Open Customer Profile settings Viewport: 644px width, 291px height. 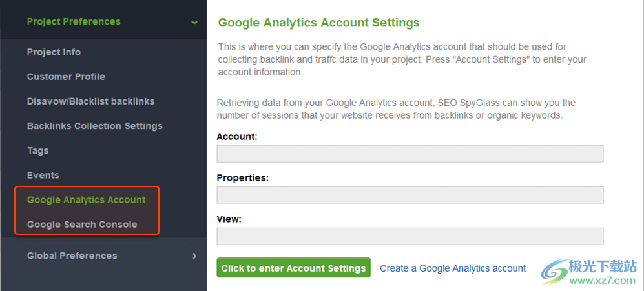click(x=66, y=77)
